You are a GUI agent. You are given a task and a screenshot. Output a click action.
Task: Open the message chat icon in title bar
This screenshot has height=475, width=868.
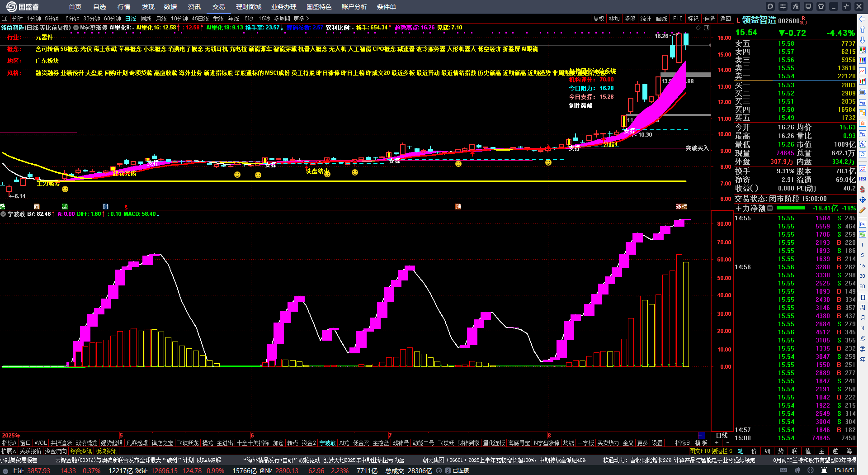point(770,6)
